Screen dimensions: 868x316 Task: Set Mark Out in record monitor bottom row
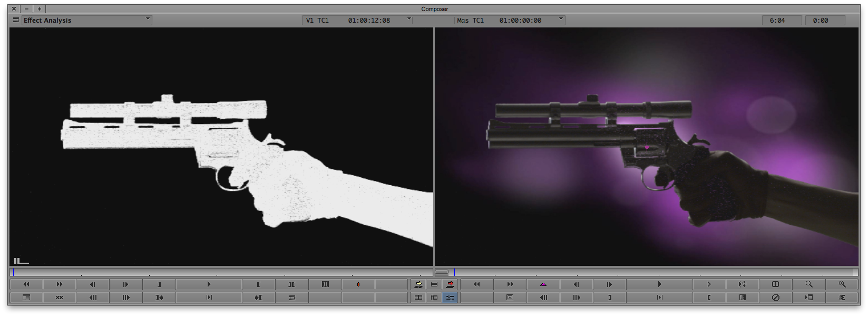coord(609,298)
